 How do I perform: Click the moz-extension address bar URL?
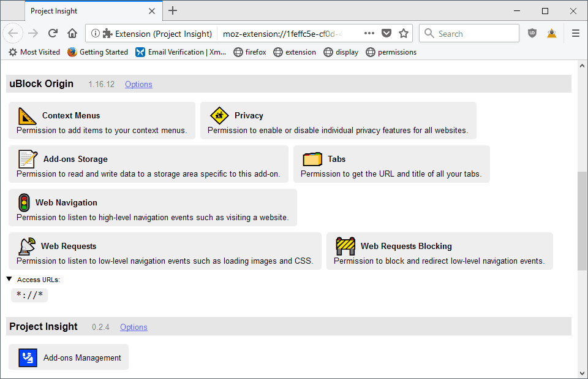coord(283,34)
